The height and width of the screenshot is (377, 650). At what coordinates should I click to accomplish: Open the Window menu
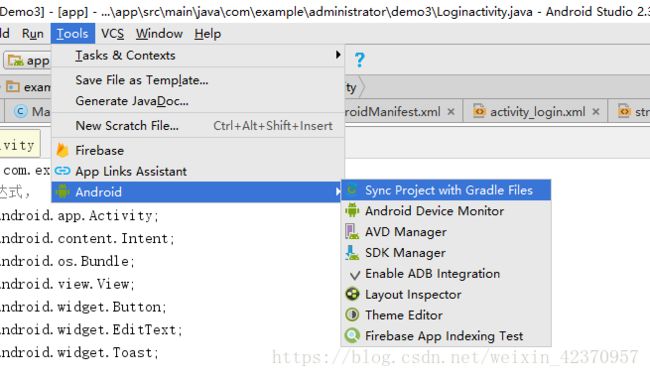click(x=159, y=34)
